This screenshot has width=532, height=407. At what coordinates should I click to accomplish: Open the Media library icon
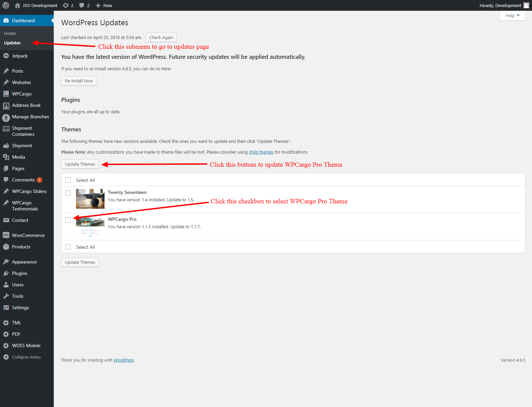[6, 157]
